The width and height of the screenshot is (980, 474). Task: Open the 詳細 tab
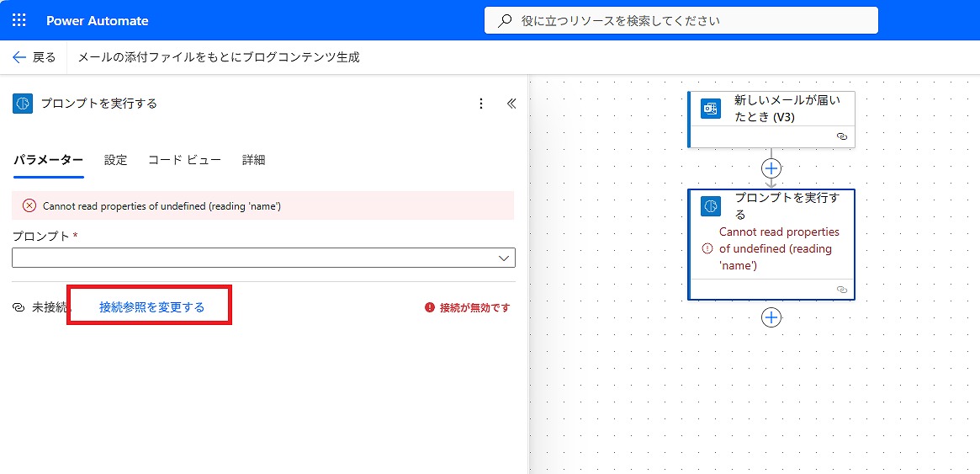pyautogui.click(x=253, y=160)
